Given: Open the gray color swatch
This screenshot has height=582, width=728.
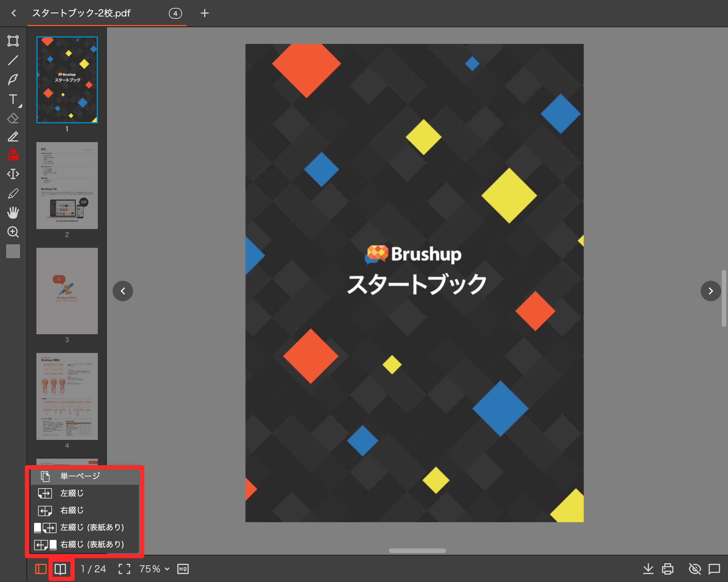Looking at the screenshot, I should [13, 251].
